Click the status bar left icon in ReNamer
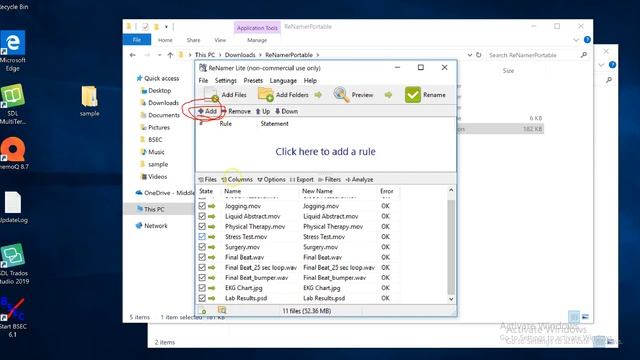The height and width of the screenshot is (360, 640). tap(202, 311)
